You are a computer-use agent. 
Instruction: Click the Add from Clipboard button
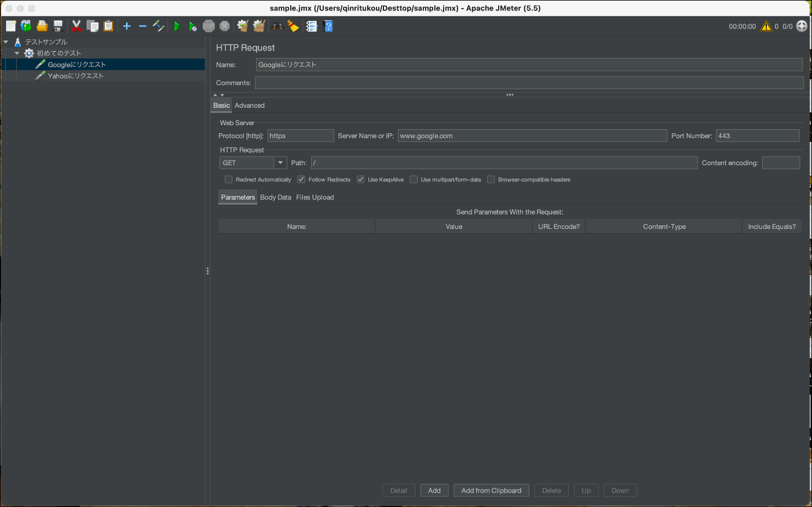[491, 491]
